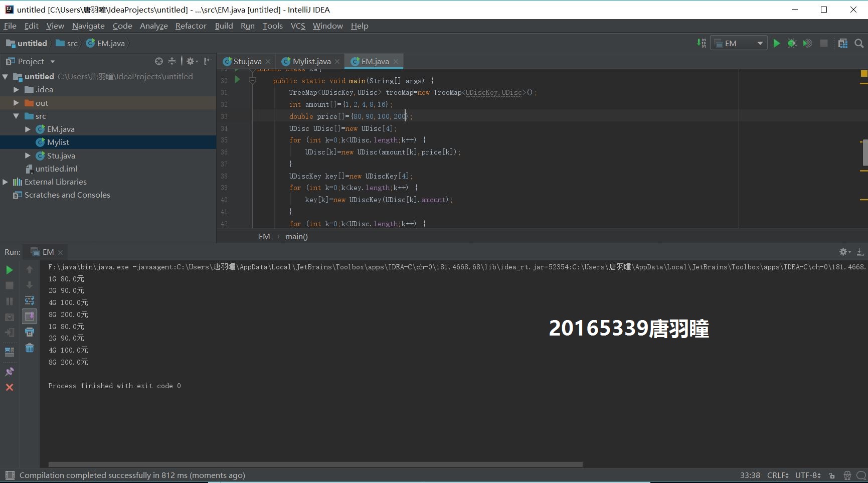This screenshot has height=483, width=868.
Task: Click horizontal scrollbar in Run console
Action: (x=315, y=464)
